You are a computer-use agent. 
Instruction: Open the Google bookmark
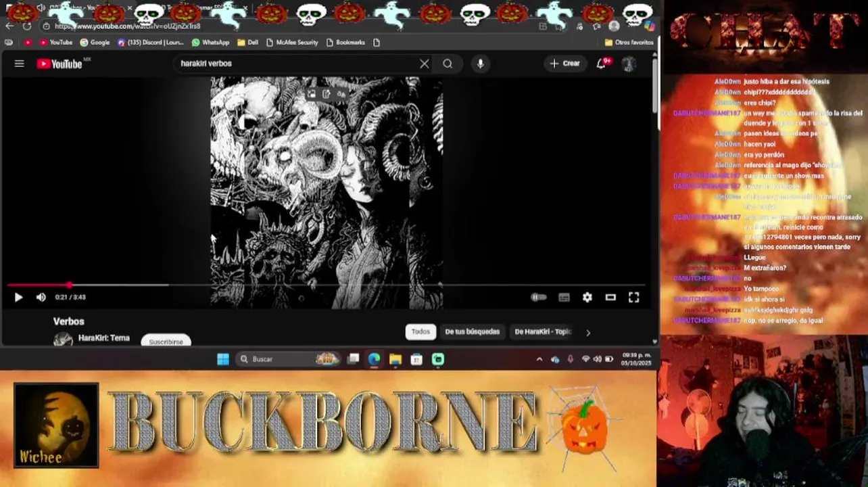tap(95, 42)
